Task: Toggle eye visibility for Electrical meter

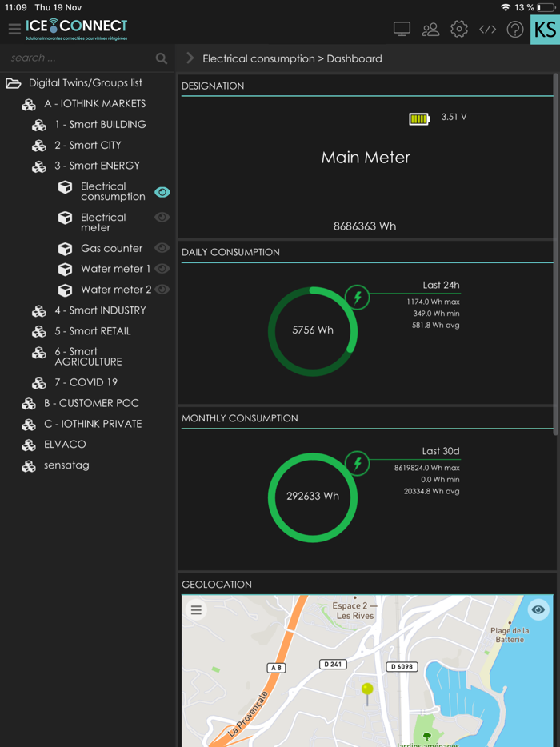Action: [162, 218]
